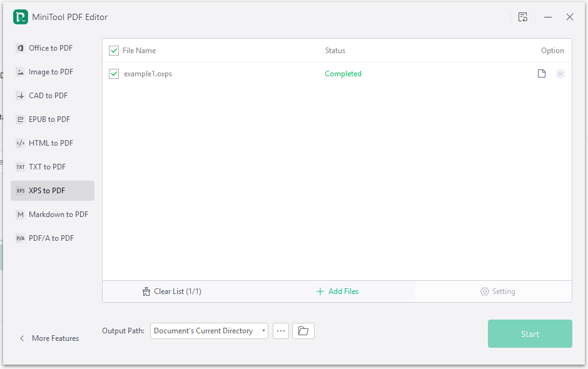This screenshot has height=369, width=588.
Task: Open the Output Path dropdown
Action: [x=210, y=331]
